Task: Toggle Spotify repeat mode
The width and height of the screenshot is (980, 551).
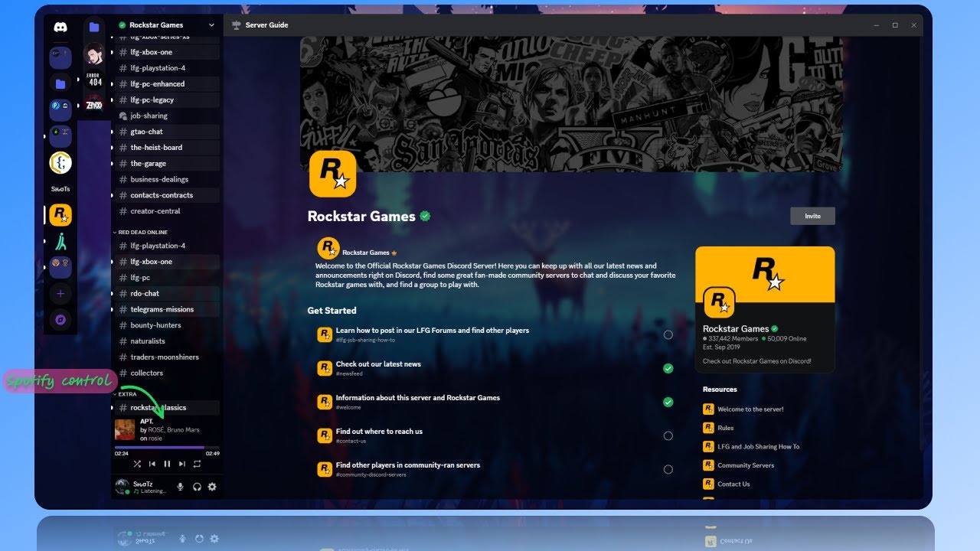Action: [x=197, y=464]
